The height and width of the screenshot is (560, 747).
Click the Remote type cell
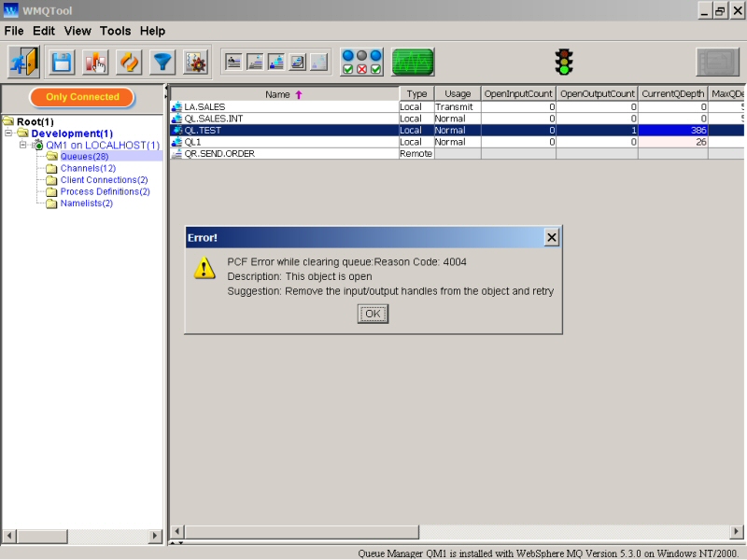(416, 153)
